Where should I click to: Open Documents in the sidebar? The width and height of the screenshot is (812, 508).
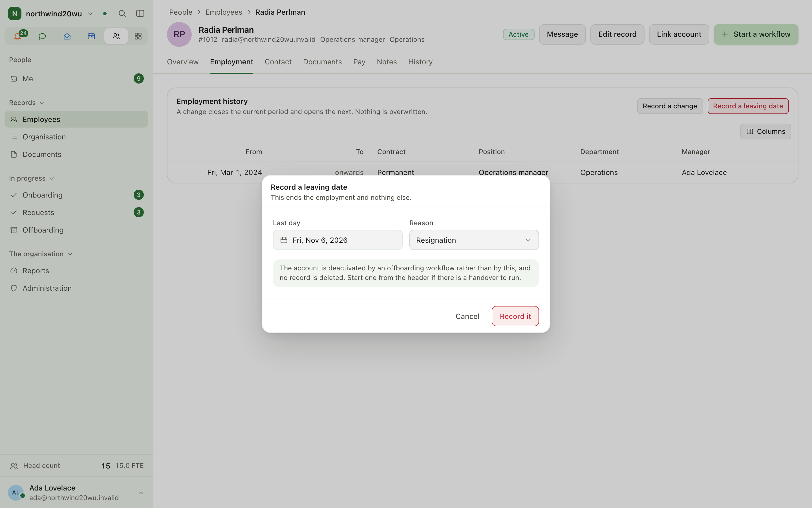(76, 154)
